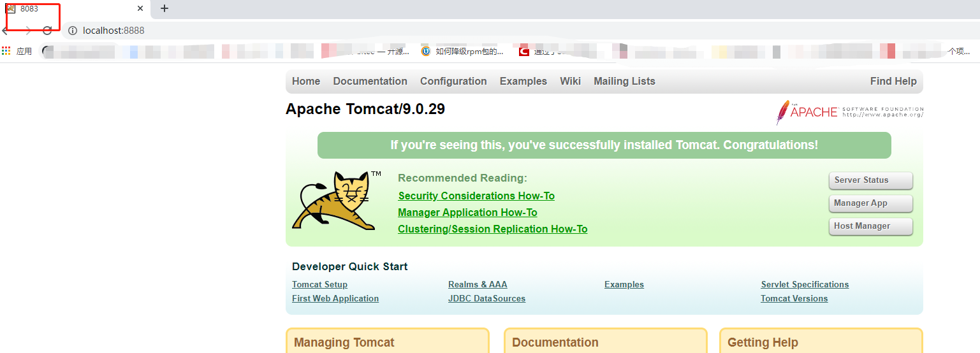Click the Documentation panel heading
This screenshot has height=353, width=980.
(x=555, y=342)
